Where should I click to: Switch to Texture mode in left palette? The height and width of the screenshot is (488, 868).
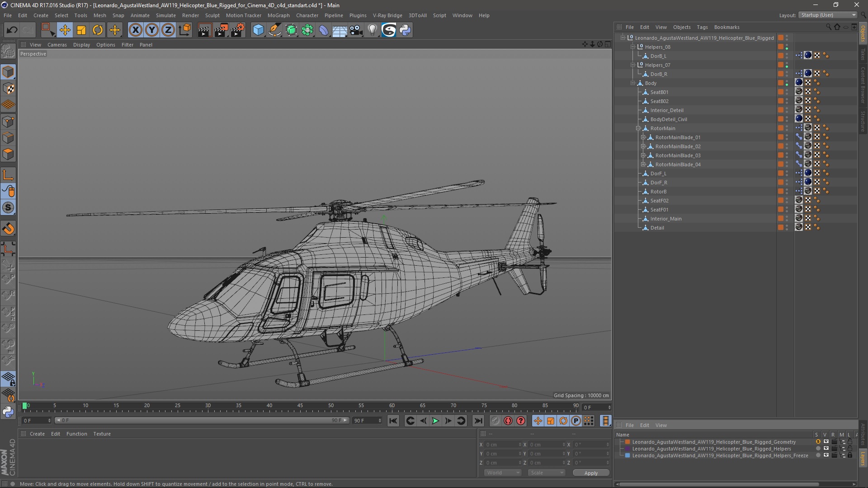point(8,89)
